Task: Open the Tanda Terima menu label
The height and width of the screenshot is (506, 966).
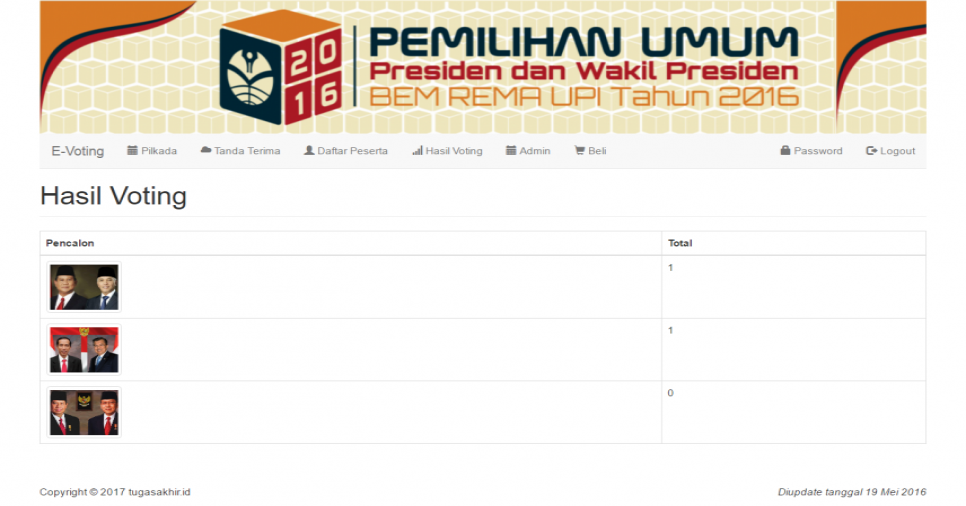Action: click(x=247, y=151)
